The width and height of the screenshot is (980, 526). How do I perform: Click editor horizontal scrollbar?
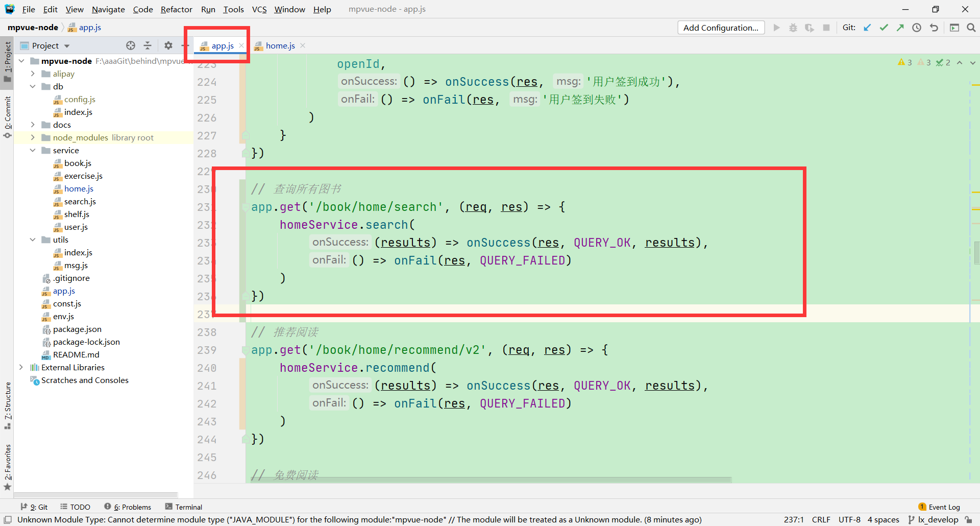click(491, 480)
